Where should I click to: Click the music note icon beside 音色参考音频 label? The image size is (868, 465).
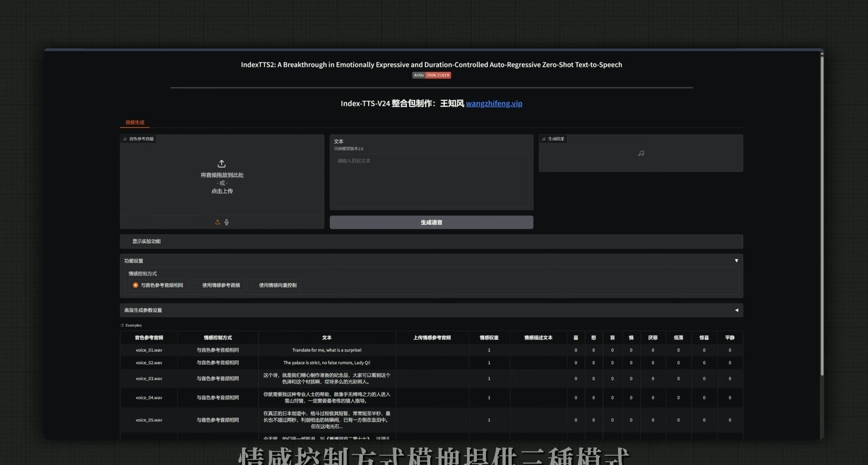125,139
